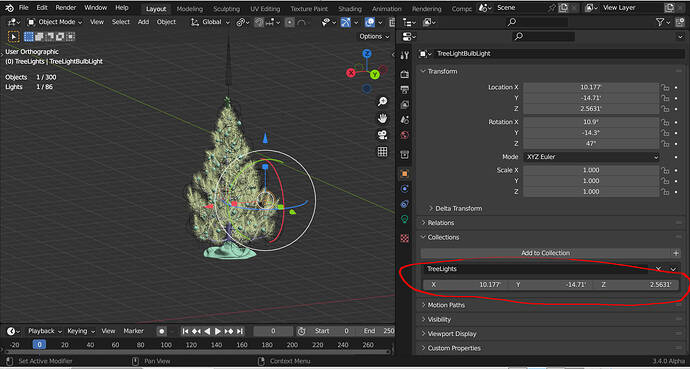Toggle the use preview range stopwatch
The width and height of the screenshot is (690, 369).
(301, 331)
